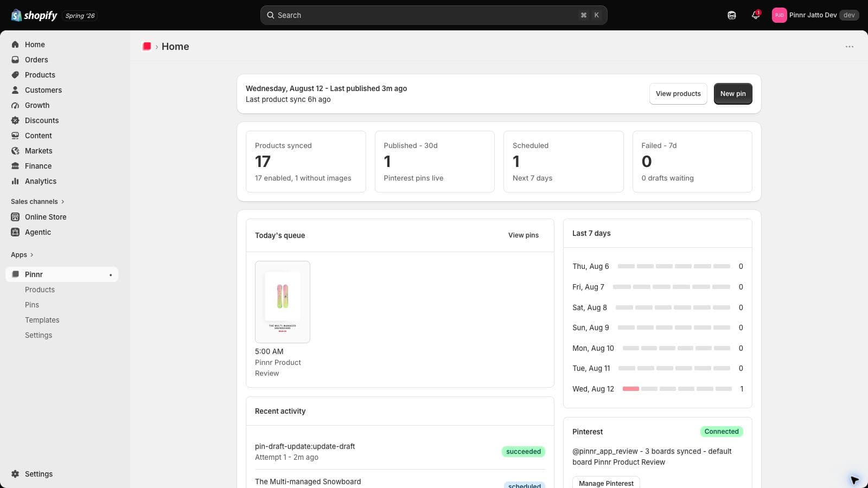The image size is (868, 488).
Task: Open the Customers person icon
Action: coord(15,90)
